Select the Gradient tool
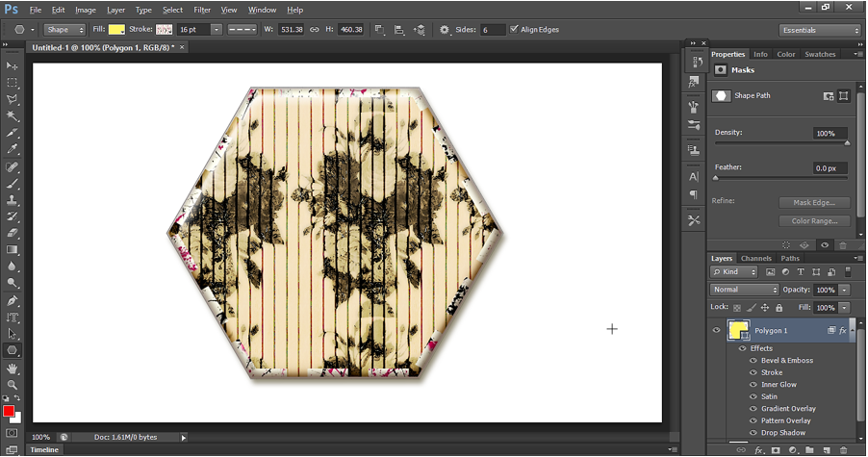This screenshot has height=457, width=868. tap(12, 249)
